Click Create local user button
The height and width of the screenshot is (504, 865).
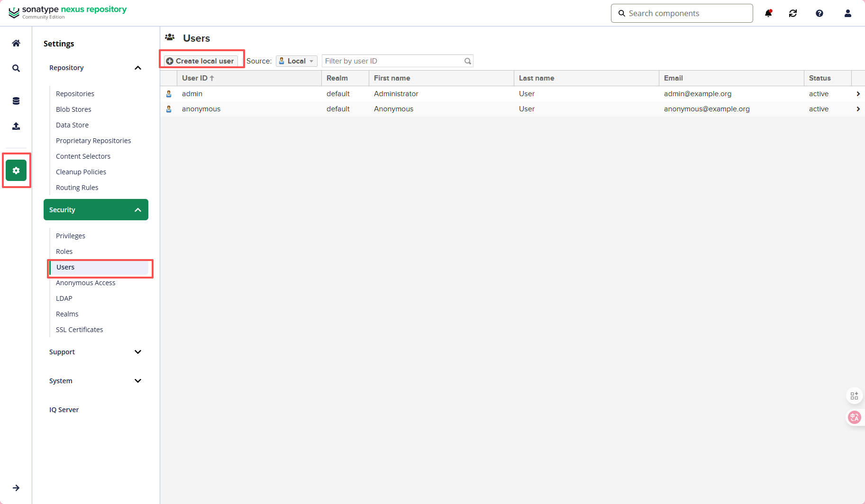tap(201, 61)
